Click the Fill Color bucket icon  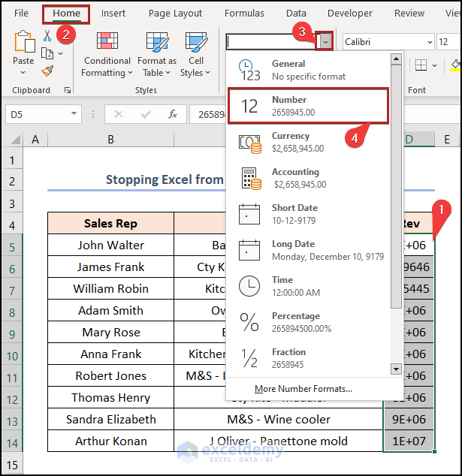pos(456,65)
